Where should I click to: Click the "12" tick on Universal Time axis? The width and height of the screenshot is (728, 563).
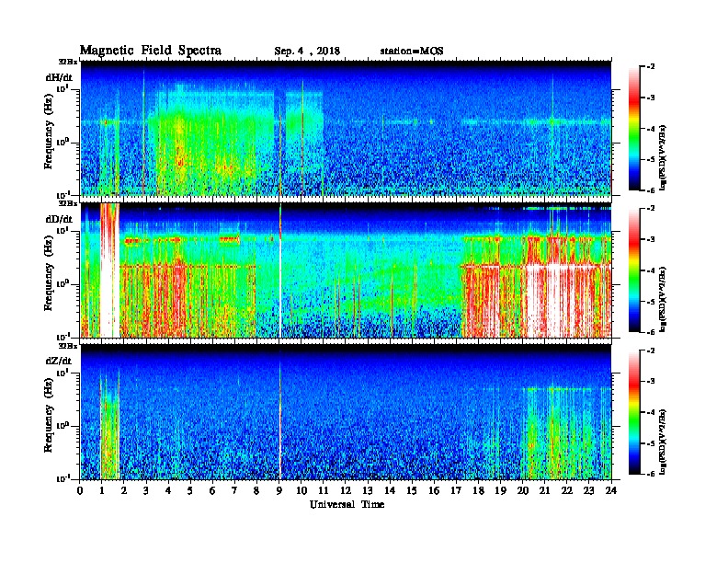tap(345, 491)
